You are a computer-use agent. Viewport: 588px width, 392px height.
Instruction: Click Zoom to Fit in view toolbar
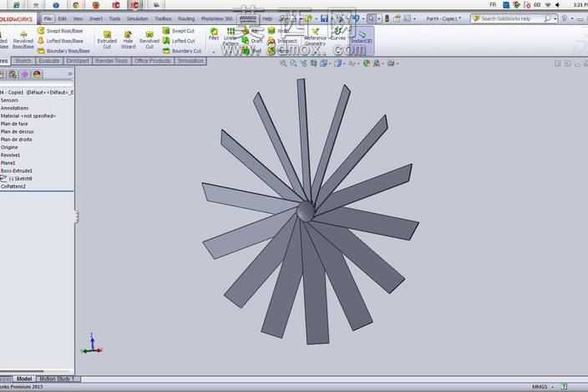click(283, 64)
